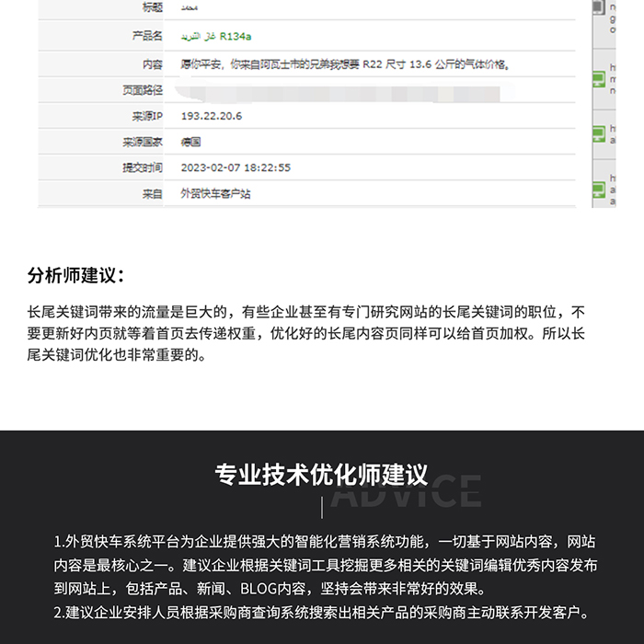Screen dimensions: 644x644
Task: Click the 内容 row label
Action: click(152, 64)
